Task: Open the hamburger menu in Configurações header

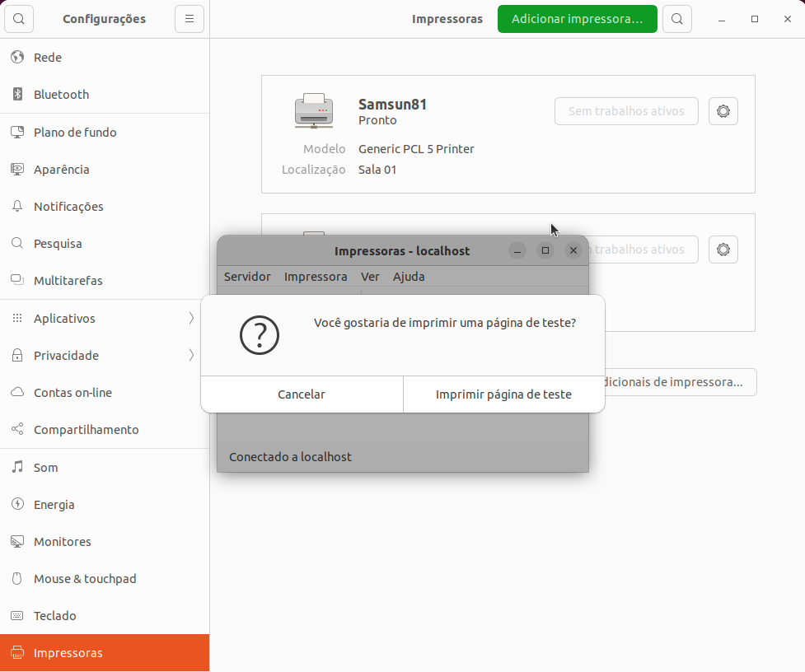Action: click(x=190, y=19)
